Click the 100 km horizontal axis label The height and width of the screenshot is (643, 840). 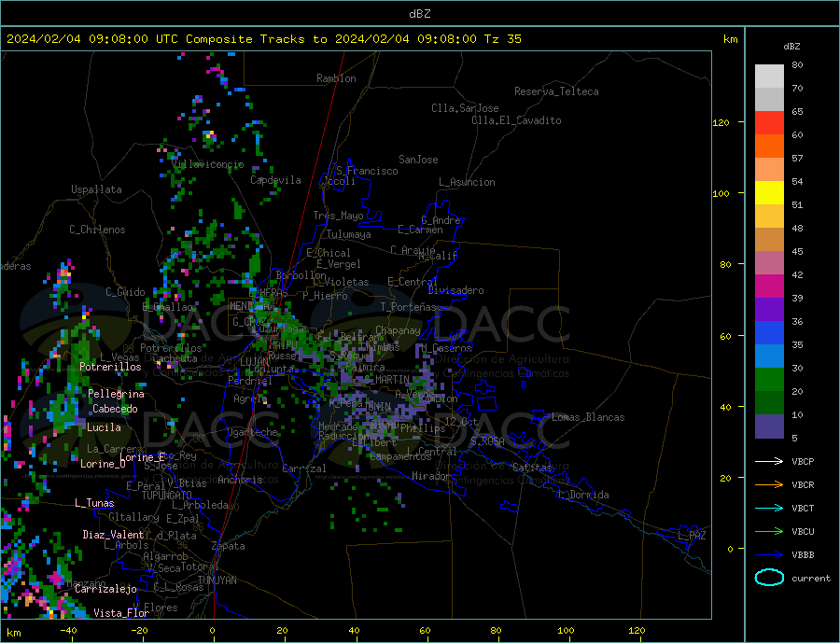[566, 630]
